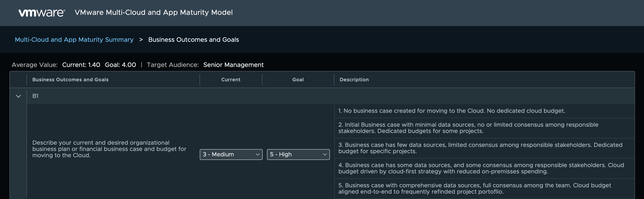Click description 1 about no business case
The height and width of the screenshot is (199, 644).
tap(451, 111)
